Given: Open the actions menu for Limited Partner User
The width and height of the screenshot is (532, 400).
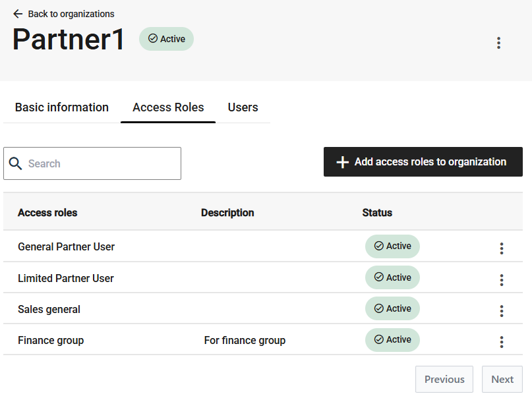Looking at the screenshot, I should (502, 279).
